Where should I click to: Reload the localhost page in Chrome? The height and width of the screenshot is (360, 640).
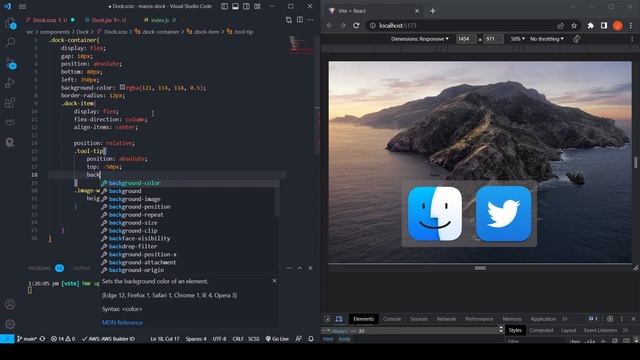tap(356, 25)
